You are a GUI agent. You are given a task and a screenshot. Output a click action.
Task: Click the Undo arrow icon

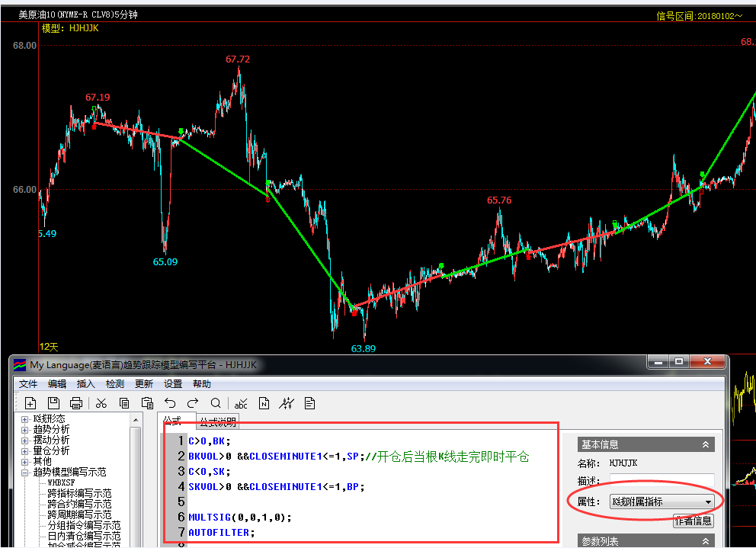pyautogui.click(x=170, y=403)
